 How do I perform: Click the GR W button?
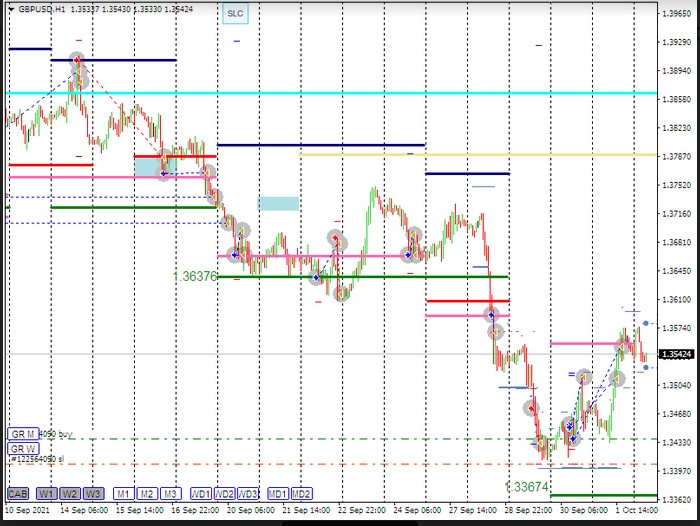tap(22, 449)
